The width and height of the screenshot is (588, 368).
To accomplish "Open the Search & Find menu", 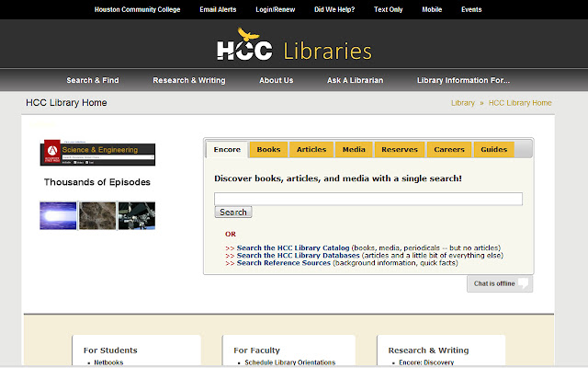I will (93, 80).
